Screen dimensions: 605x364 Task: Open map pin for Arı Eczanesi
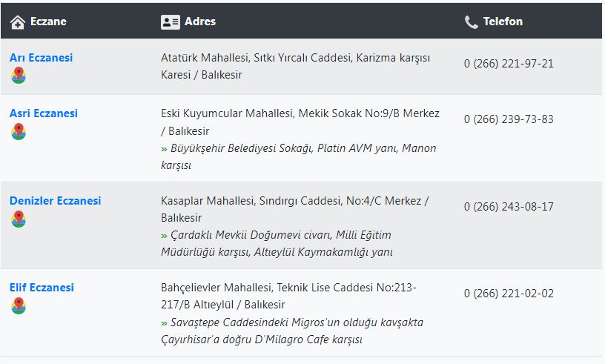pyautogui.click(x=18, y=76)
